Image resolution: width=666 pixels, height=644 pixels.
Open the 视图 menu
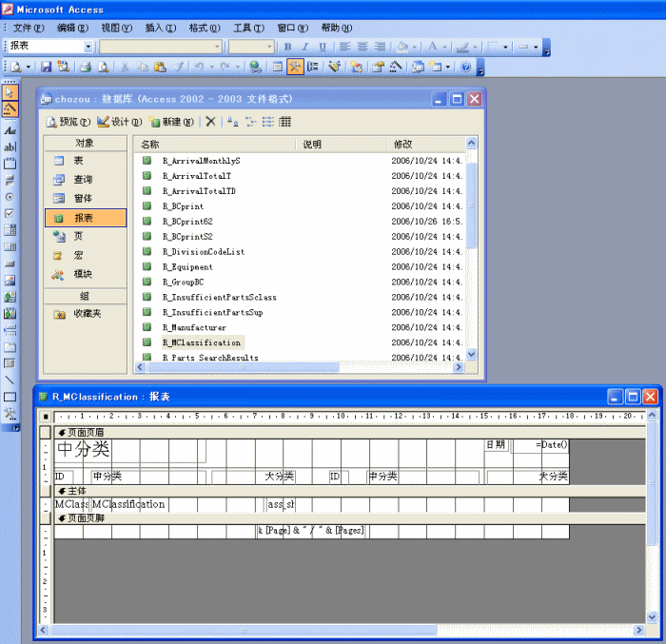pyautogui.click(x=116, y=28)
